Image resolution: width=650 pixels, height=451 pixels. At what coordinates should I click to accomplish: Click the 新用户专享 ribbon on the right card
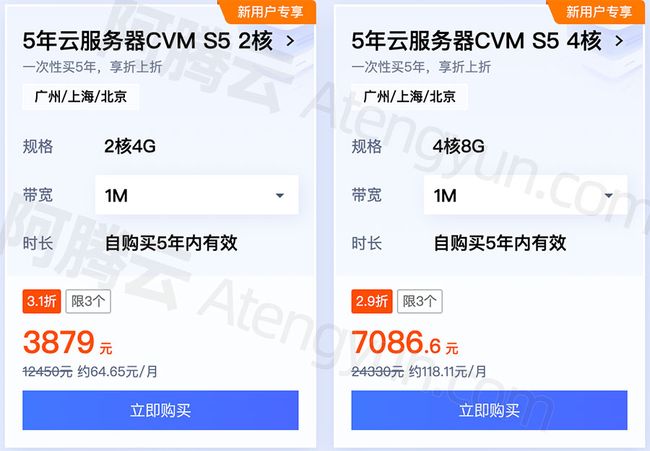pos(599,12)
